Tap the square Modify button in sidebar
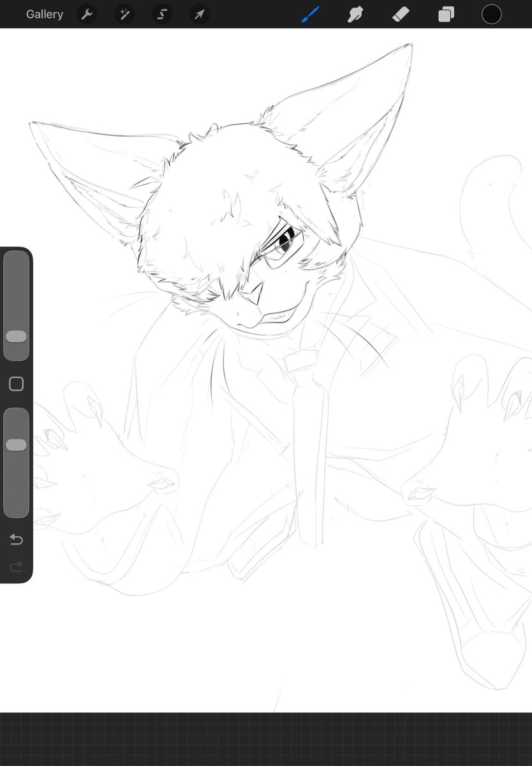532x766 pixels. click(17, 384)
